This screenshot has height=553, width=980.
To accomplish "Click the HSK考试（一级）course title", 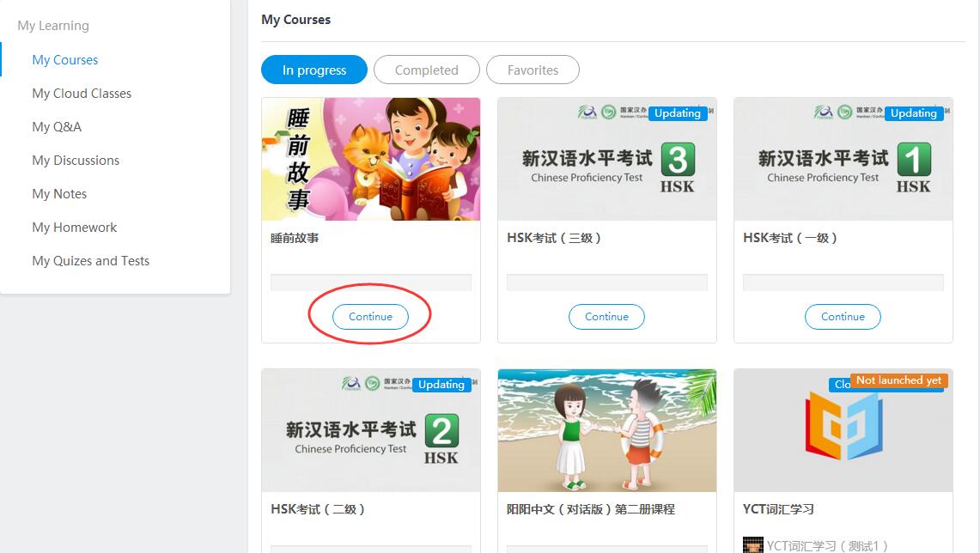I will pyautogui.click(x=790, y=238).
